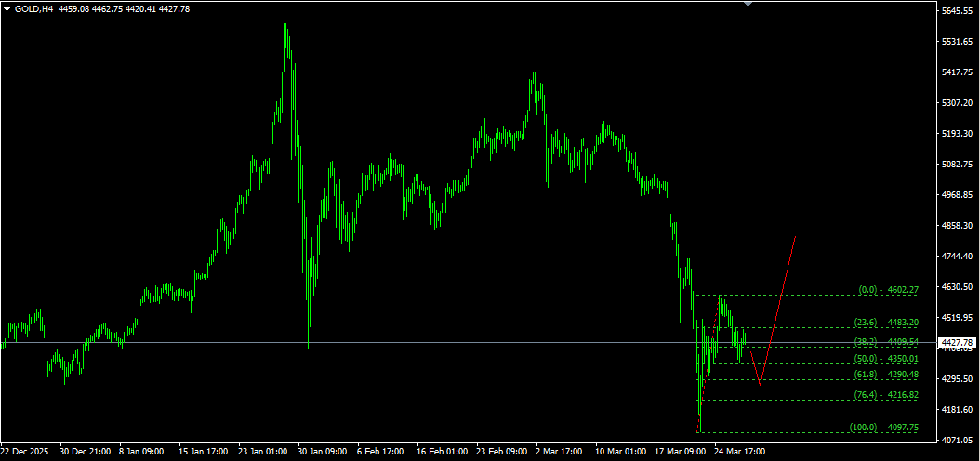
Task: Click the 22 Dec 2025 time axis label
Action: point(24,451)
